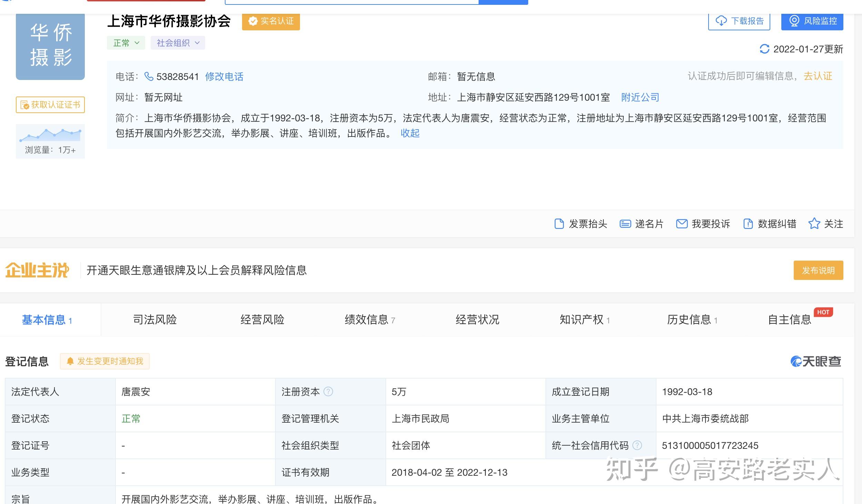Switch to the 经营风险 tab
862x504 pixels.
click(x=262, y=320)
